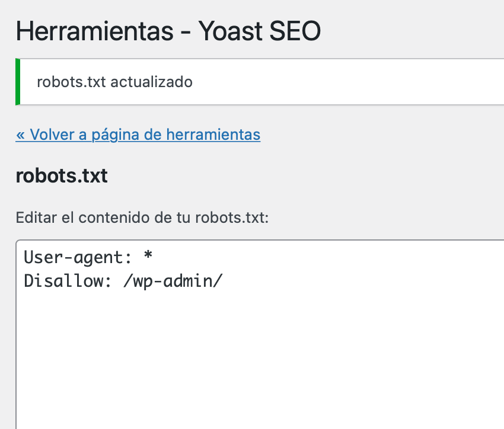Place cursor on the Disallow: /wp-admin/ line

pyautogui.click(x=123, y=281)
